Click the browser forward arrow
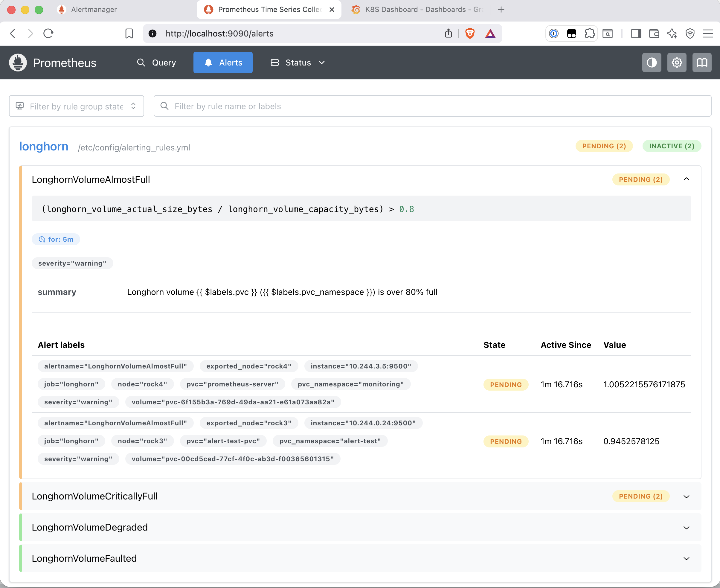 [30, 33]
